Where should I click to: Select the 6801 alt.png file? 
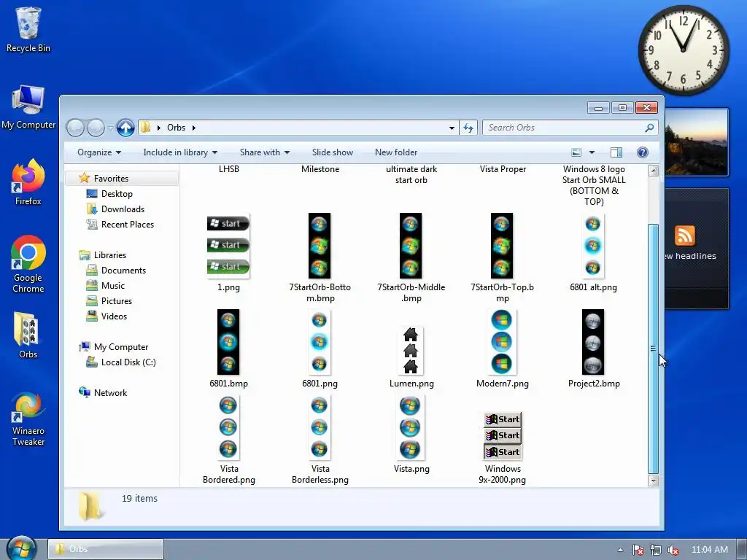tap(593, 253)
